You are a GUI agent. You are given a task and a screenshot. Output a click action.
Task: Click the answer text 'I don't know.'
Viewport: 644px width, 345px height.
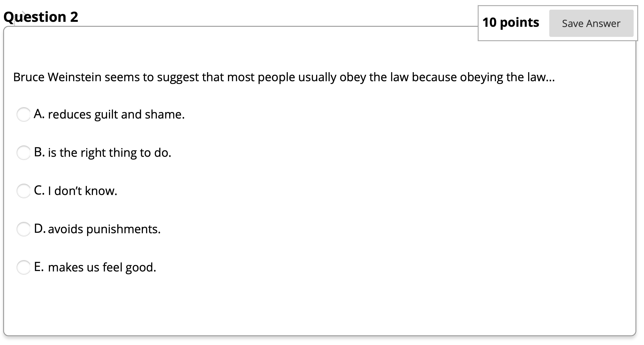[83, 191]
